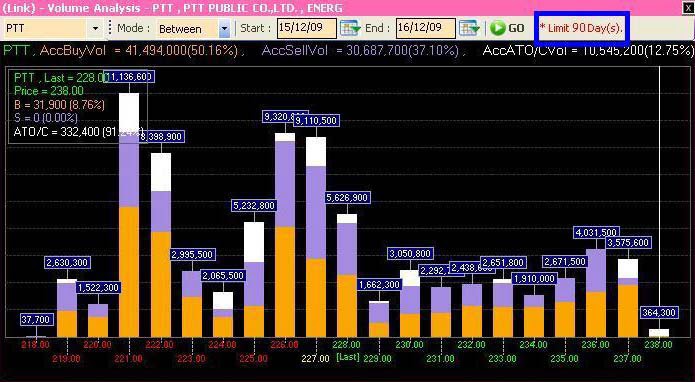Click the 2,995,500 volume label
The height and width of the screenshot is (382, 695).
click(192, 254)
